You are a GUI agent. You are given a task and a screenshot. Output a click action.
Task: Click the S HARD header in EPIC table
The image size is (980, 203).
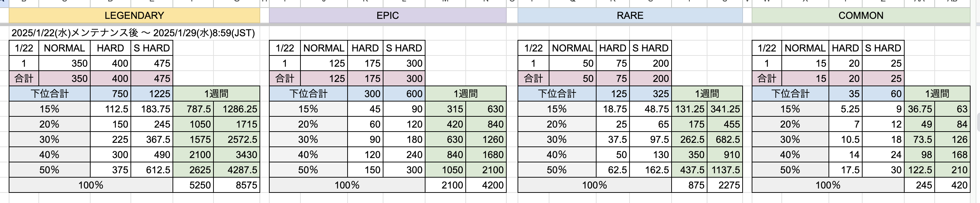[404, 48]
